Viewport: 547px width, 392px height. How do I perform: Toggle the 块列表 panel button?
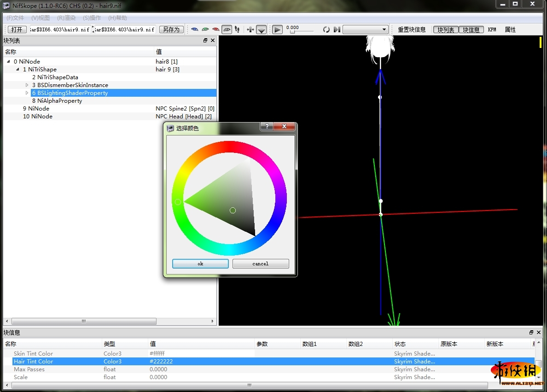click(445, 29)
